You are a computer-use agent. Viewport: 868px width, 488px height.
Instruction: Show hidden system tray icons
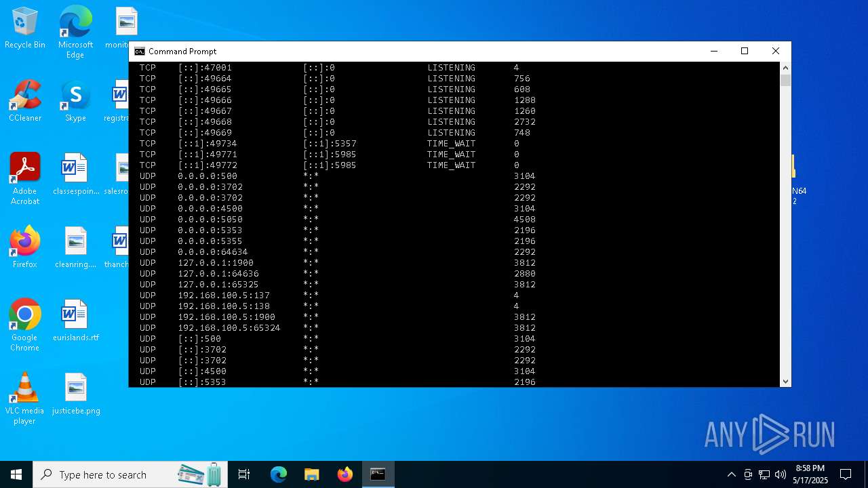[x=731, y=474]
